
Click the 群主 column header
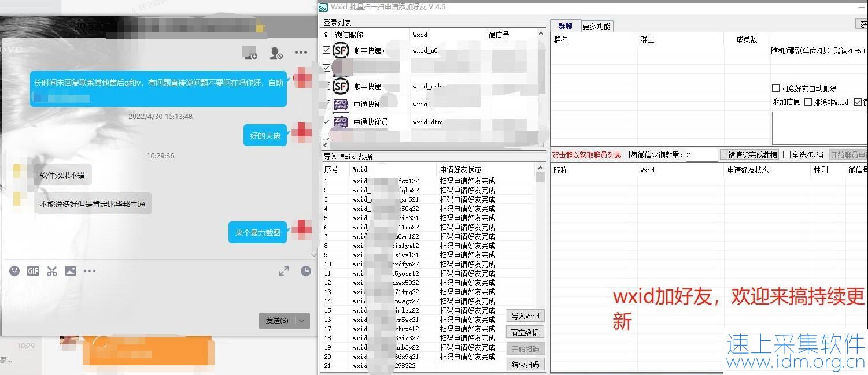pyautogui.click(x=681, y=40)
